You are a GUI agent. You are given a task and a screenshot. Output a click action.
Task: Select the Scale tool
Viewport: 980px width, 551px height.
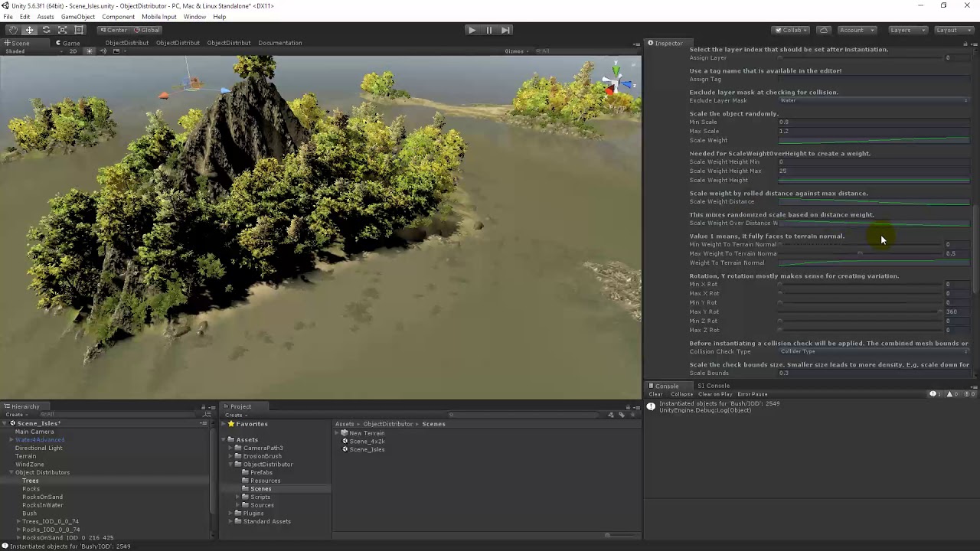(63, 30)
